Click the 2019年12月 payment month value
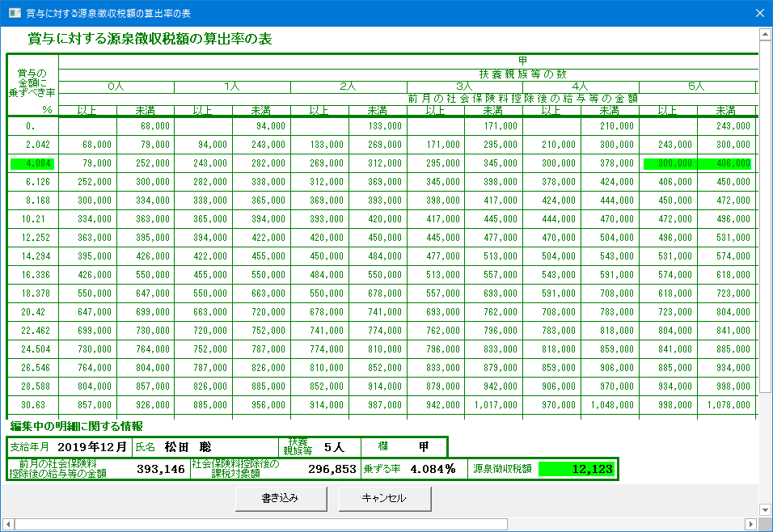Screen dimensions: 773x532 [x=91, y=447]
